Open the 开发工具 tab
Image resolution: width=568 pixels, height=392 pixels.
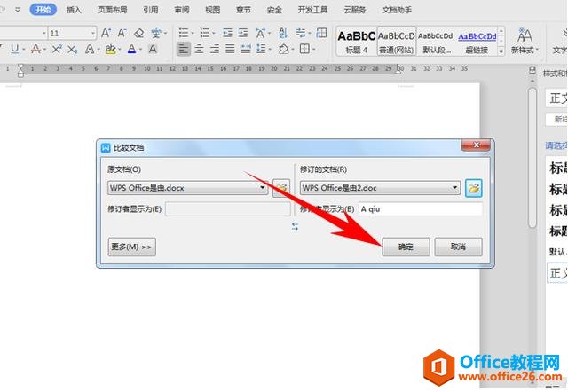pos(312,10)
